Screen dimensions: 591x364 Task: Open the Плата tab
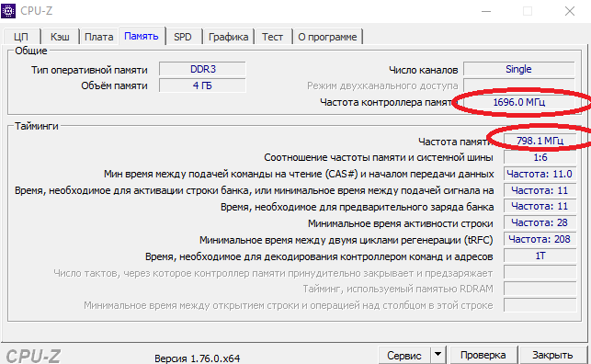click(98, 37)
